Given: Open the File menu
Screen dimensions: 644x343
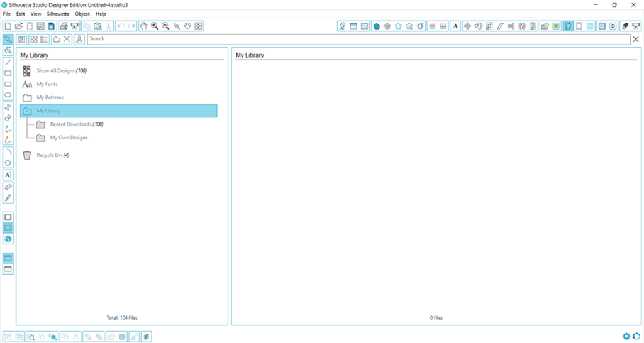Looking at the screenshot, I should coord(6,14).
